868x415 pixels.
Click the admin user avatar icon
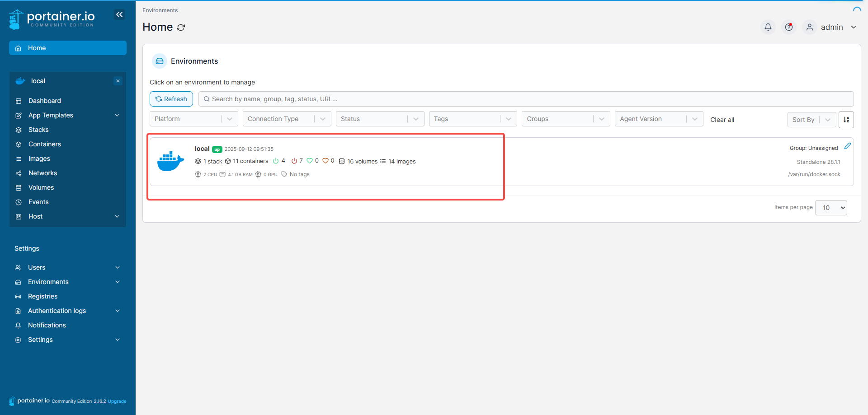(x=810, y=27)
